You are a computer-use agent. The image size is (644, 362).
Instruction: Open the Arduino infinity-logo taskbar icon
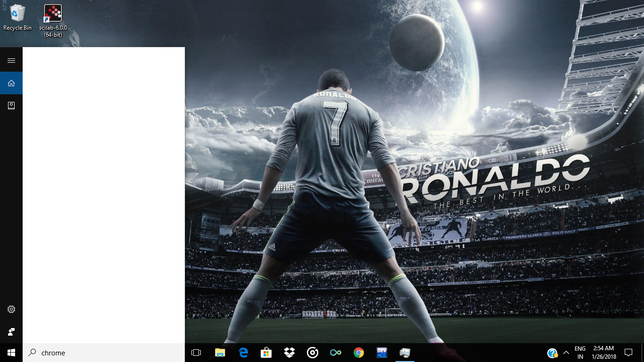coord(336,353)
